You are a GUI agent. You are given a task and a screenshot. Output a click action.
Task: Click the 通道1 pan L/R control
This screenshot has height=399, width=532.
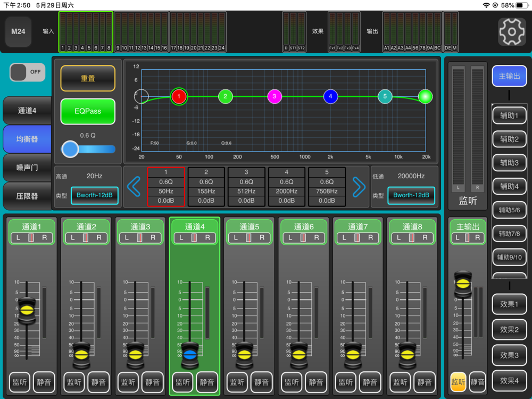31,237
